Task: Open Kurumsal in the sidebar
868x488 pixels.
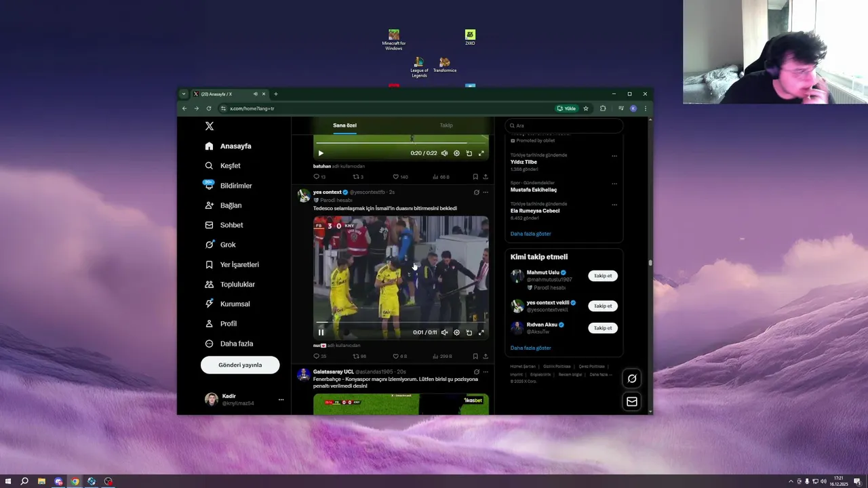Action: pos(227,304)
